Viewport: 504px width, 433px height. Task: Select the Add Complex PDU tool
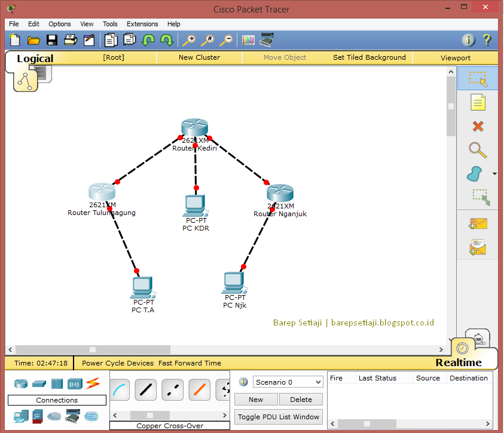point(478,247)
